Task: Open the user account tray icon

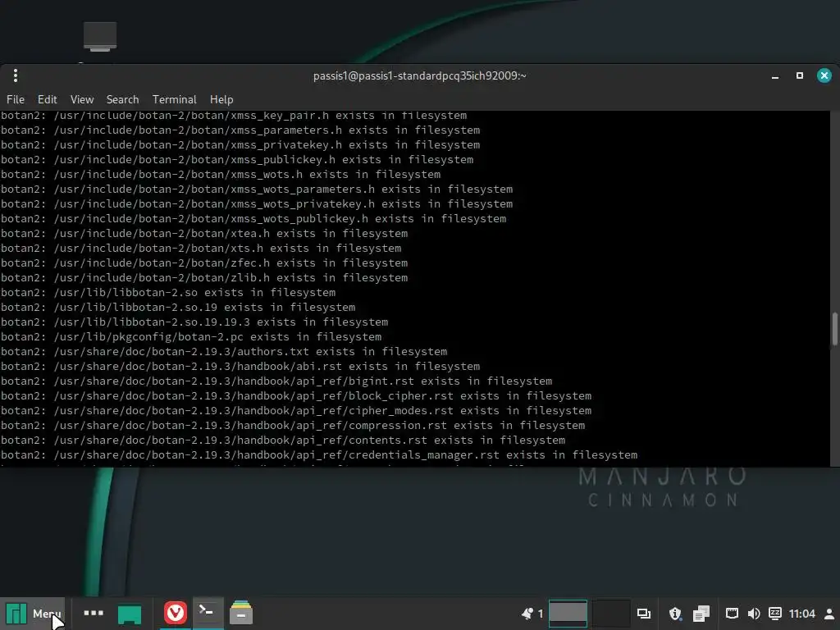Action: click(x=829, y=614)
